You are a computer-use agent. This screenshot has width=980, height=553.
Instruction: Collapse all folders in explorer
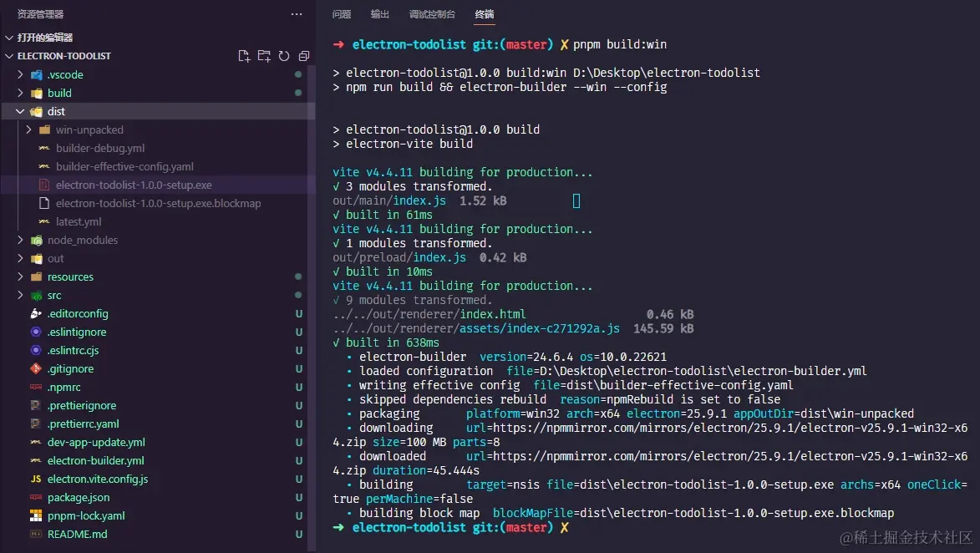point(304,56)
